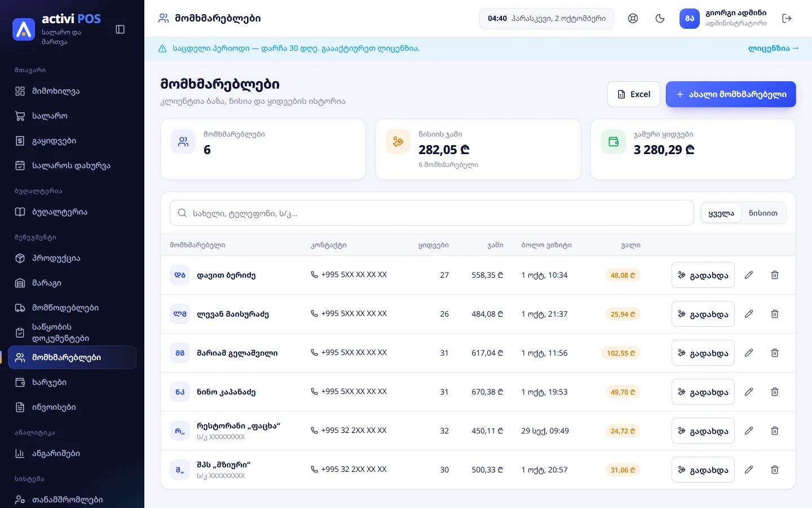Click the ახალი მომხმარებელი button
Screen dimensions: 812x508
point(731,94)
